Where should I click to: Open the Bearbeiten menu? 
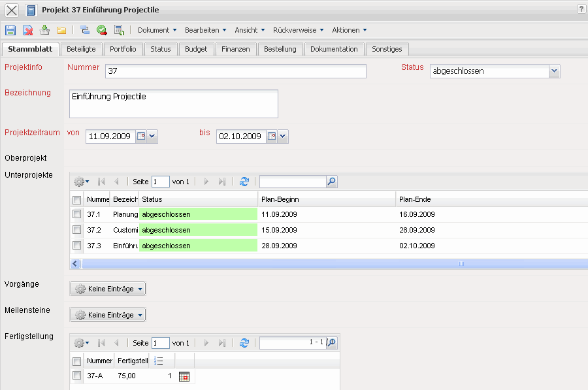pos(205,30)
